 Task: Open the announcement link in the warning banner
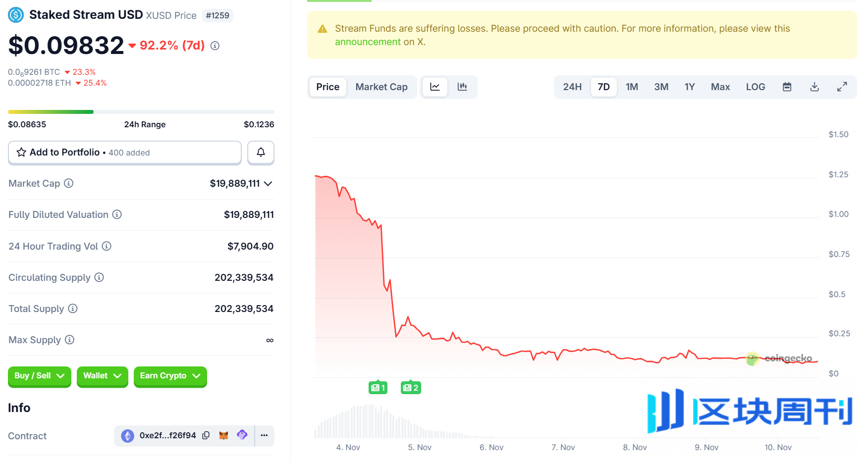(368, 42)
